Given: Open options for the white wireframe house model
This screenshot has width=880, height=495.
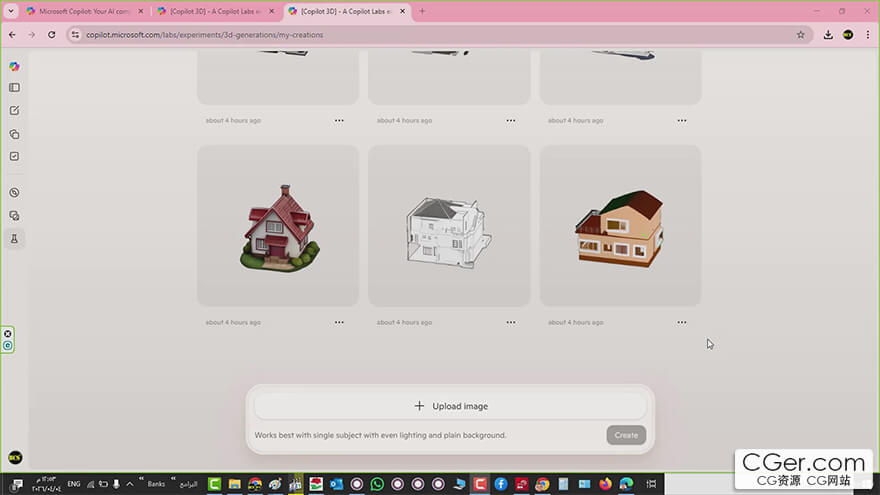Looking at the screenshot, I should click(511, 323).
